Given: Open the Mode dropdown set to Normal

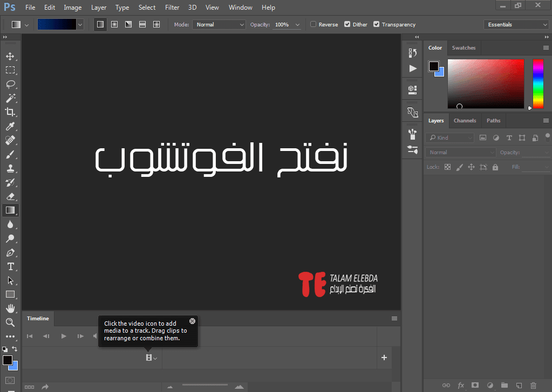Looking at the screenshot, I should coord(219,25).
